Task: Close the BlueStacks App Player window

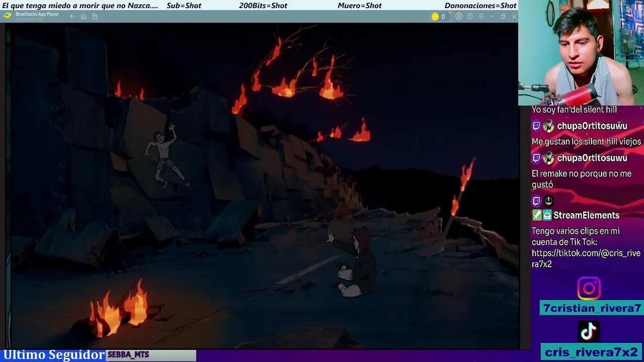Action: click(x=514, y=17)
